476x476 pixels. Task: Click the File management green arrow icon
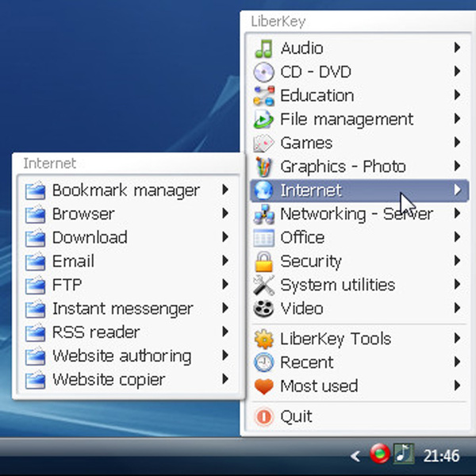[x=263, y=119]
